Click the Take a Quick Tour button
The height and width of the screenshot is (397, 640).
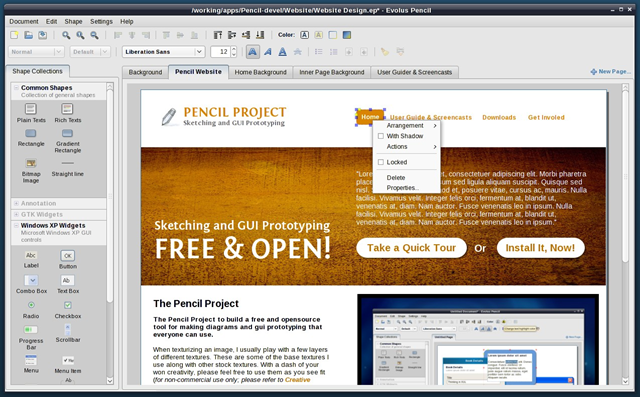[411, 248]
